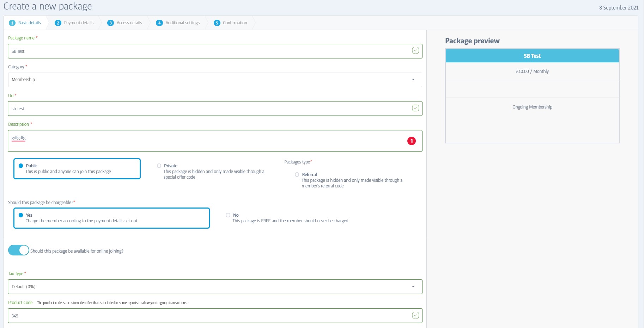Screen dimensions: 644x328
Task: Expand the Tax Type Default (0%) dropdown
Action: point(215,287)
